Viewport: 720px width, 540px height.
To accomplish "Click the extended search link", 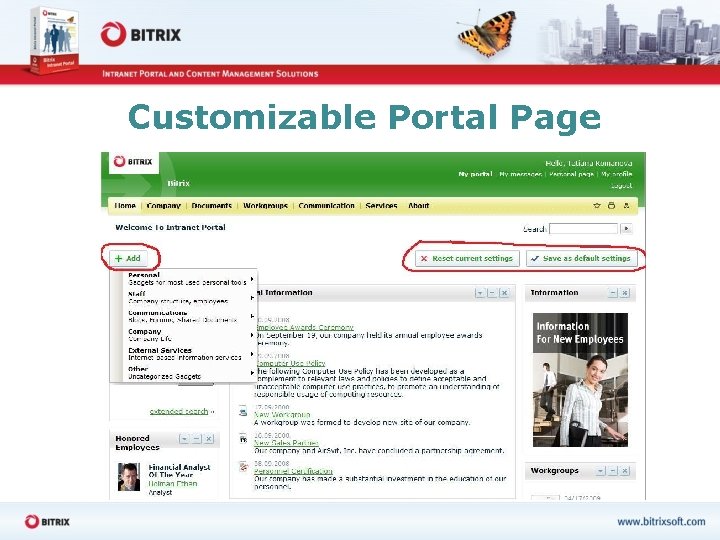I will (x=179, y=411).
